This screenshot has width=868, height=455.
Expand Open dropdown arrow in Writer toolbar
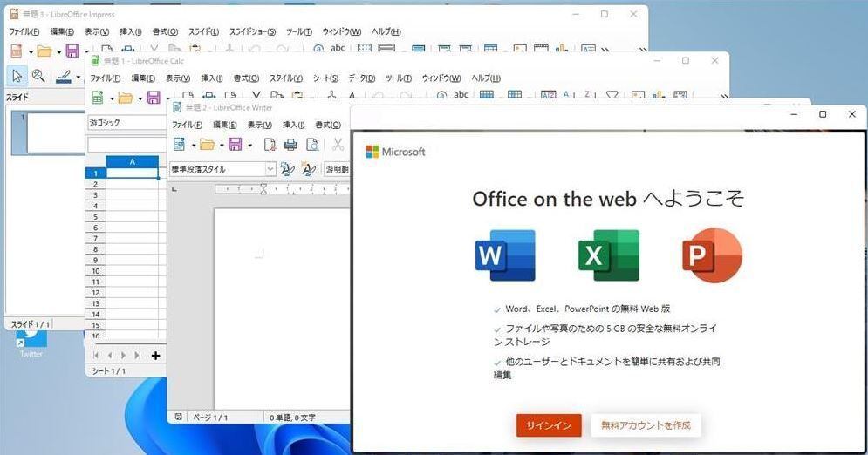pyautogui.click(x=222, y=146)
